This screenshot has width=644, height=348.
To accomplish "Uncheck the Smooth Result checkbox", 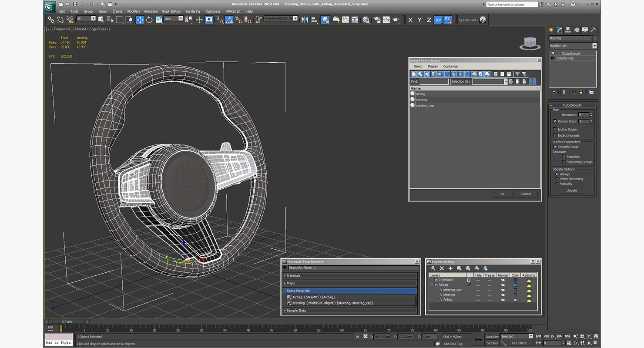I will point(555,147).
